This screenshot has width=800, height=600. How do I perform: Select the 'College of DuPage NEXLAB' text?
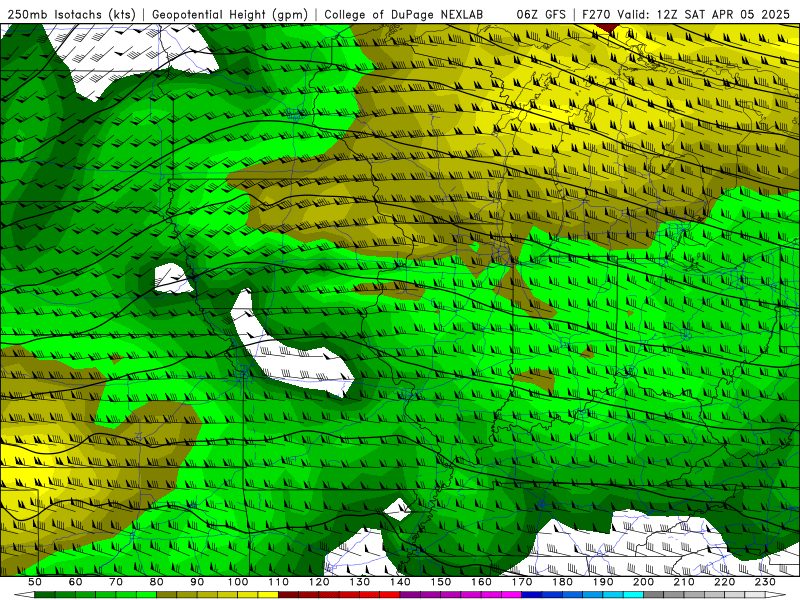pyautogui.click(x=403, y=14)
